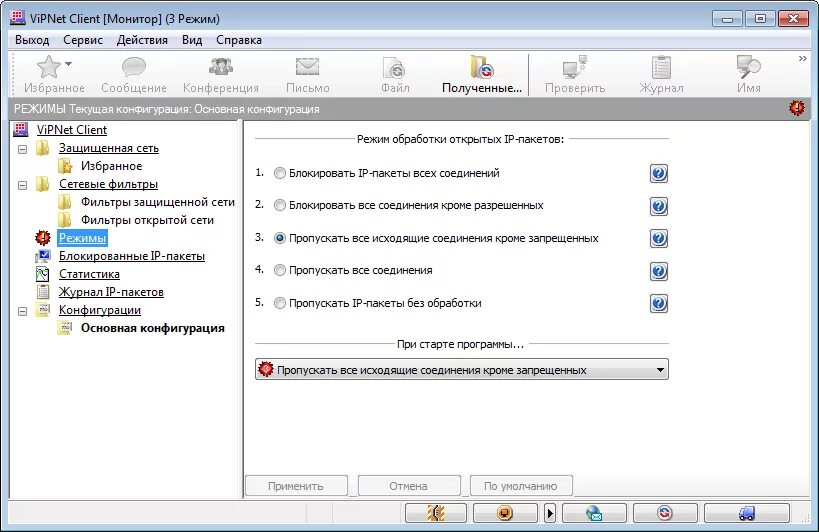Select Блокировать IP-пакеты всех соединений radio
Viewport: 819px width, 532px height.
pos(280,173)
